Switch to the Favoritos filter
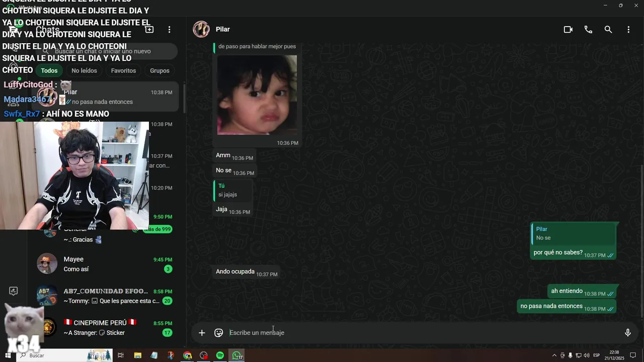This screenshot has width=644, height=362. click(123, 70)
